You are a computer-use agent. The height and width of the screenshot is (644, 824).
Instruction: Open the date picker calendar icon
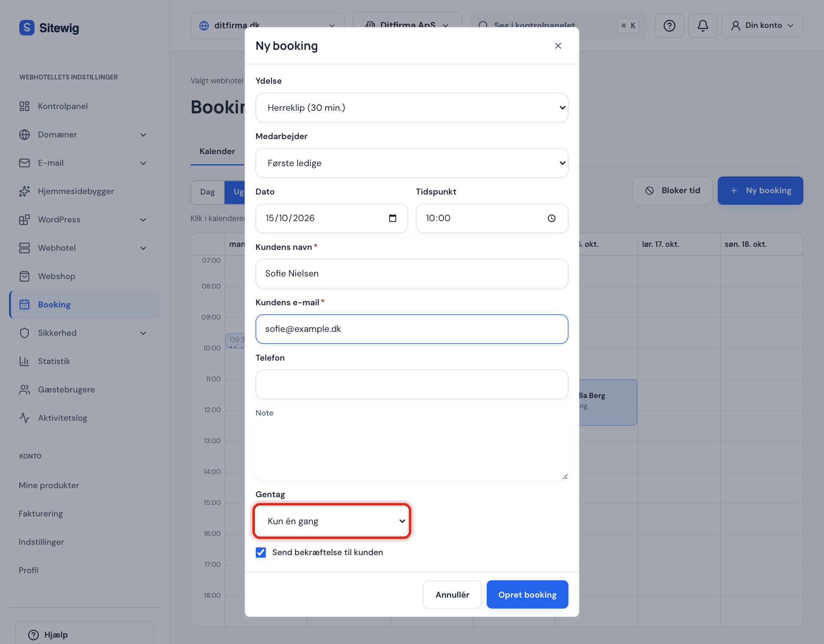(392, 218)
